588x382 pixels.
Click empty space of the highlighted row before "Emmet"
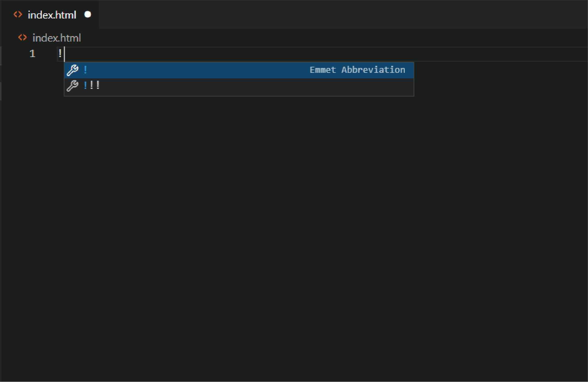click(197, 70)
